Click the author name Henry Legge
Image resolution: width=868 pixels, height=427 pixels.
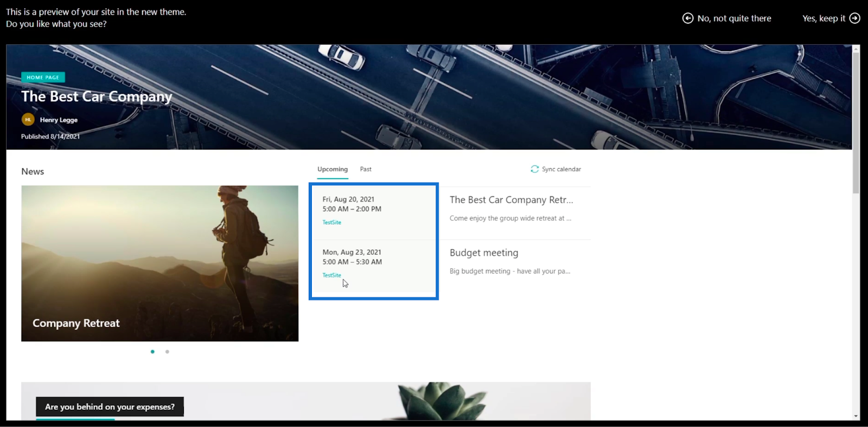59,120
